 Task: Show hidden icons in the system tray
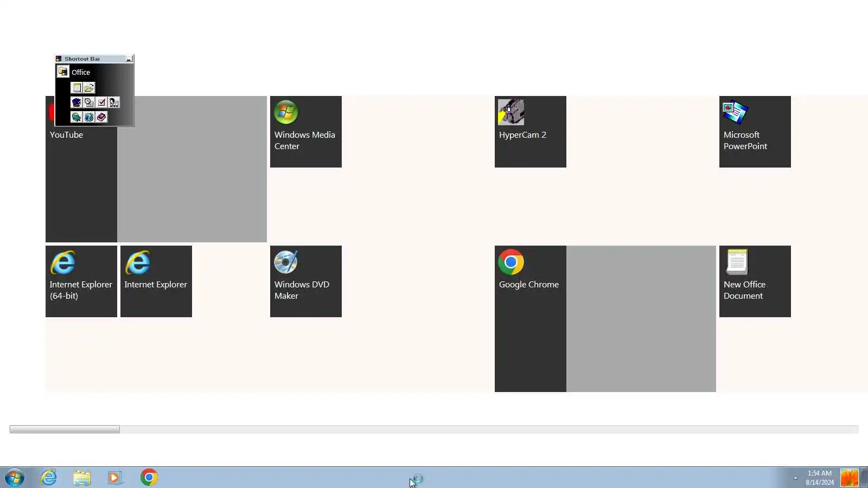[795, 478]
